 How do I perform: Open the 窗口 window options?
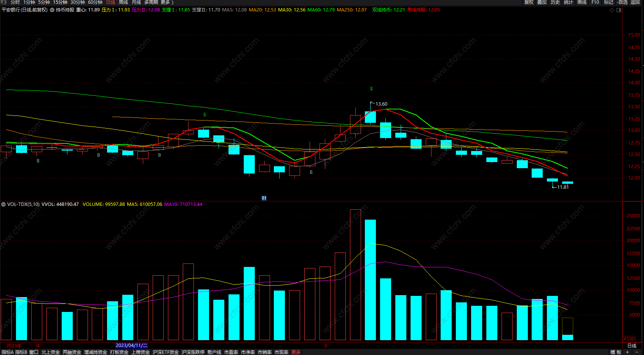tap(34, 352)
